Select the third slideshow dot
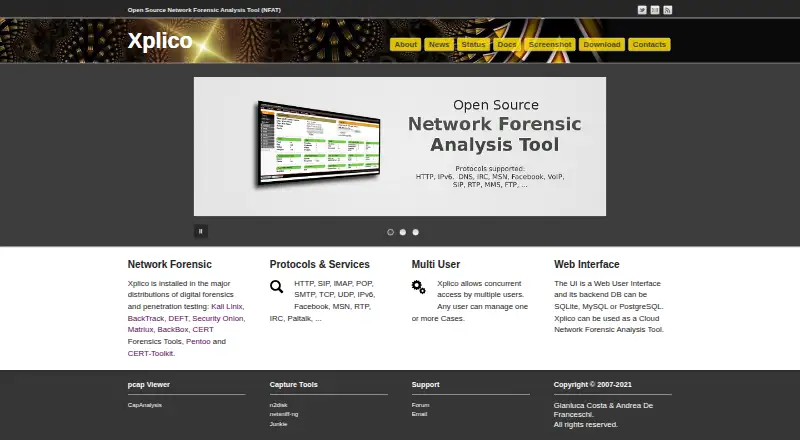800x440 pixels. tap(416, 232)
